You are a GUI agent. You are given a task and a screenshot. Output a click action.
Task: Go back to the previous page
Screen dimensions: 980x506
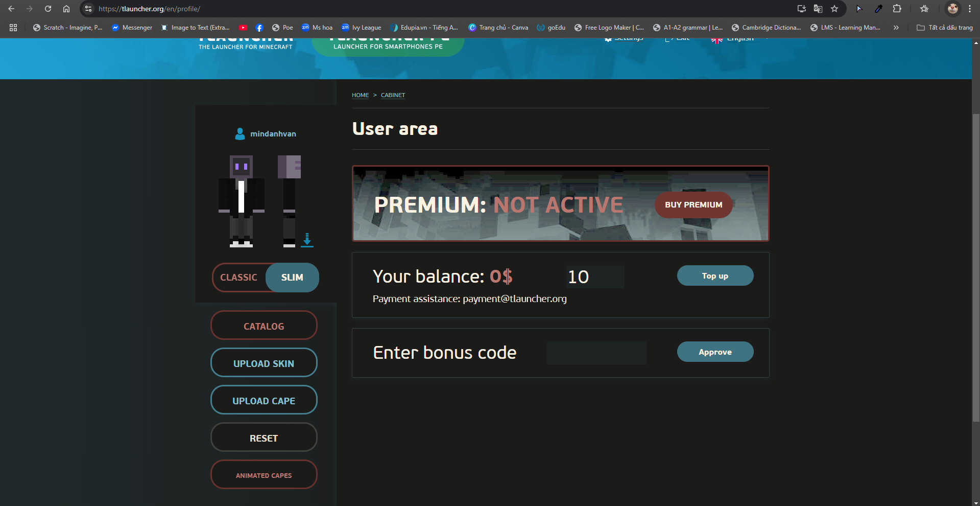click(11, 9)
